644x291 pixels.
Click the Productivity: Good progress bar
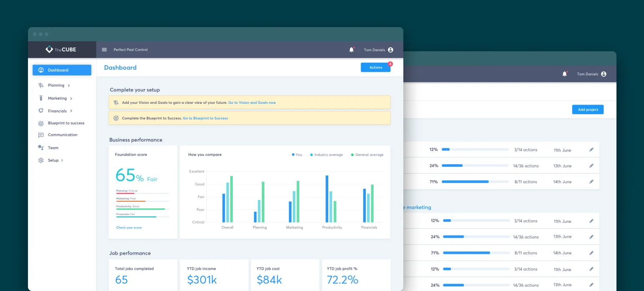[x=143, y=209]
